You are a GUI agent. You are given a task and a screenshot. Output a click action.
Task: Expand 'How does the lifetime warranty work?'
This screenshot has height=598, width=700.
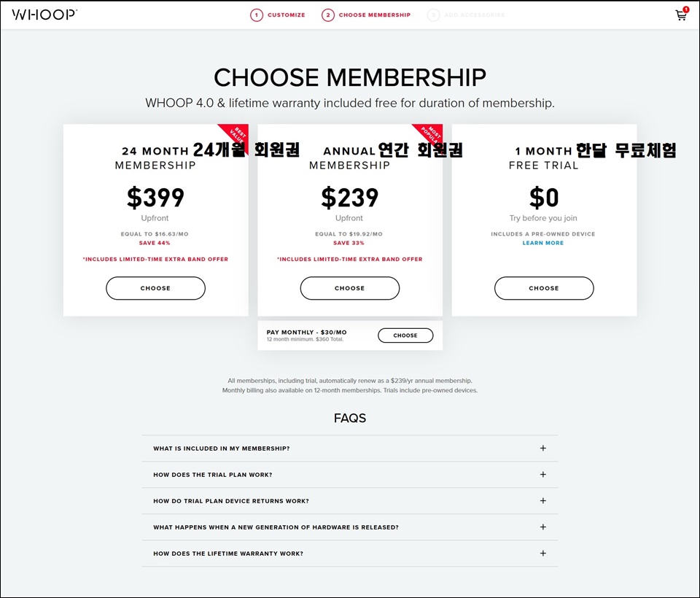(x=350, y=554)
